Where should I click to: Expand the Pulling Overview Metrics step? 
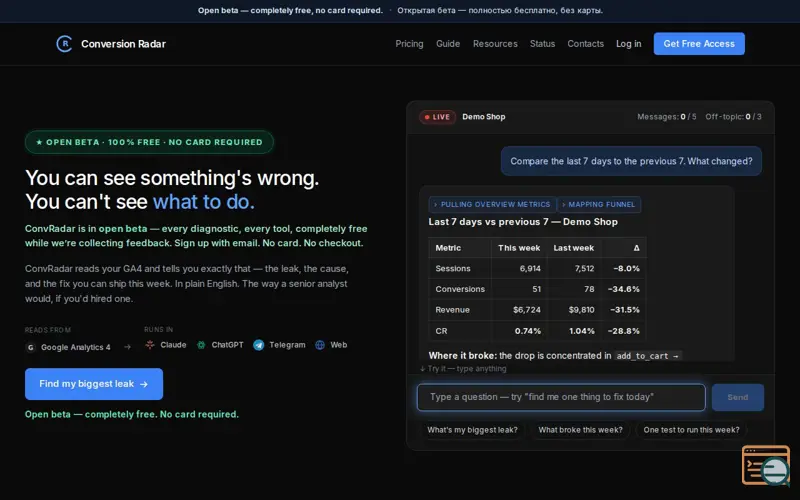[492, 205]
